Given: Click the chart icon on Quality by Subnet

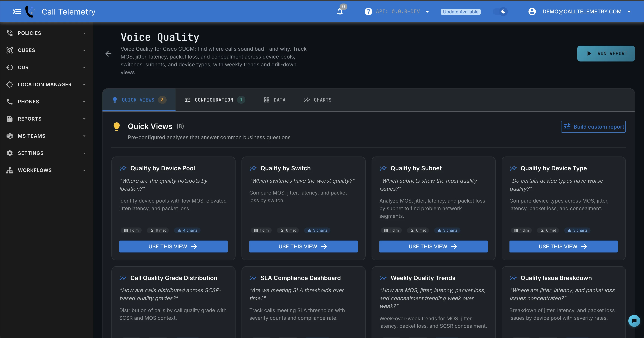Looking at the screenshot, I should click(383, 168).
